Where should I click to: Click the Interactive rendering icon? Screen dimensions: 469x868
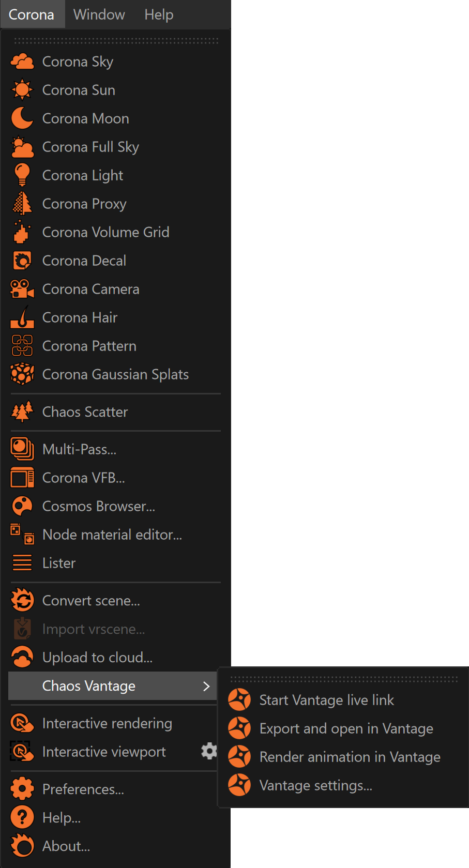point(22,723)
